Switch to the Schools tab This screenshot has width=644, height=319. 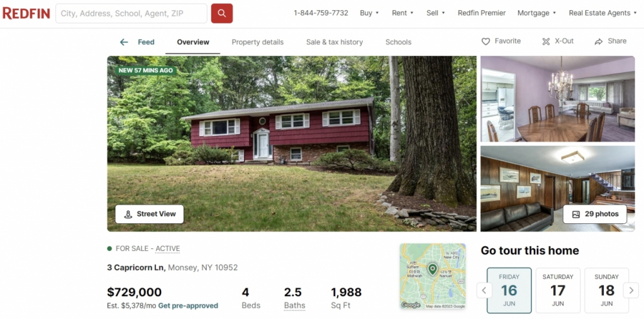(x=398, y=42)
